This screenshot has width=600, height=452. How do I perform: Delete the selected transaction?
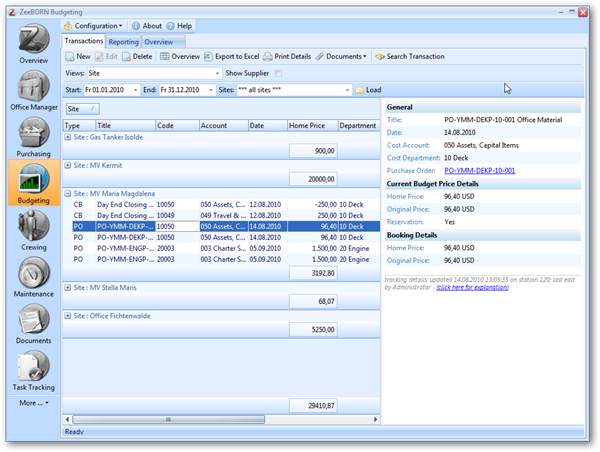click(138, 57)
